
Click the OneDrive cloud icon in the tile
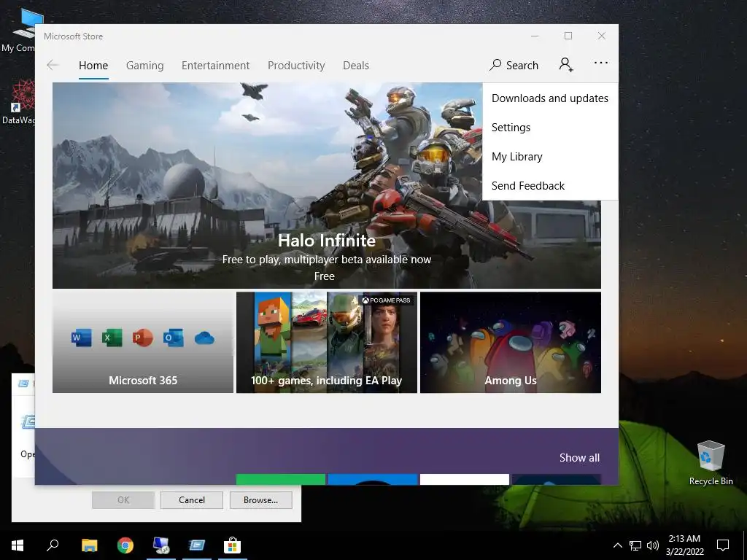204,338
